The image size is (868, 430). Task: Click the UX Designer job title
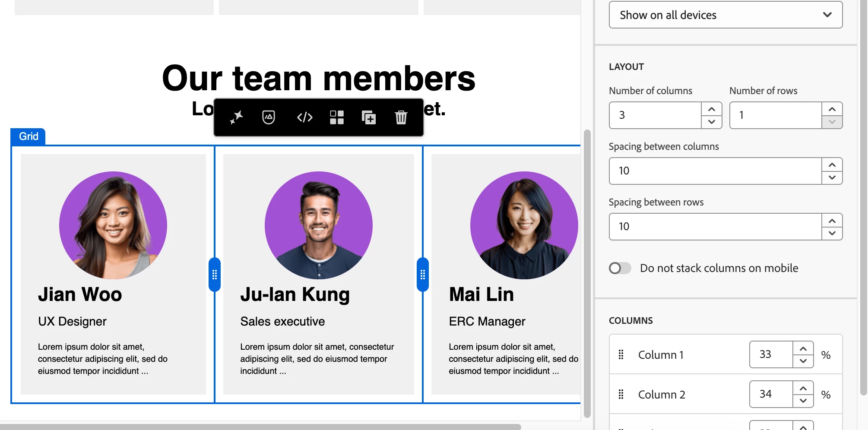[72, 322]
